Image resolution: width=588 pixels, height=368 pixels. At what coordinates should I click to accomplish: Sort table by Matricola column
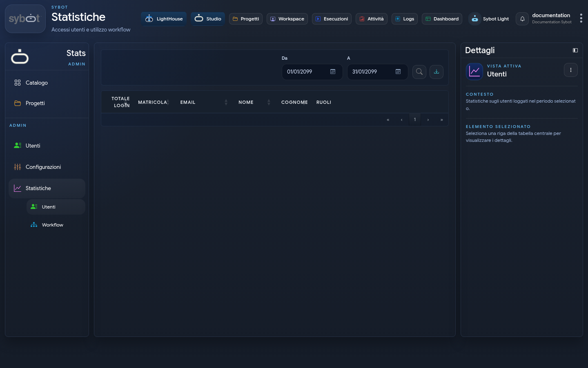pos(168,102)
